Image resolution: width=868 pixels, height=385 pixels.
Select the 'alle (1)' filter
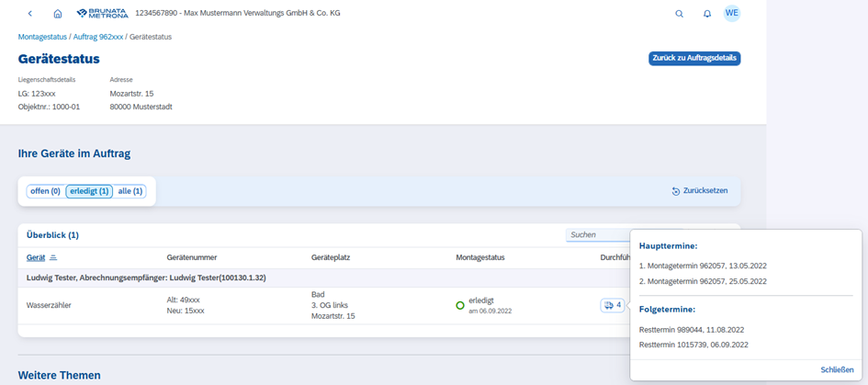click(x=130, y=191)
